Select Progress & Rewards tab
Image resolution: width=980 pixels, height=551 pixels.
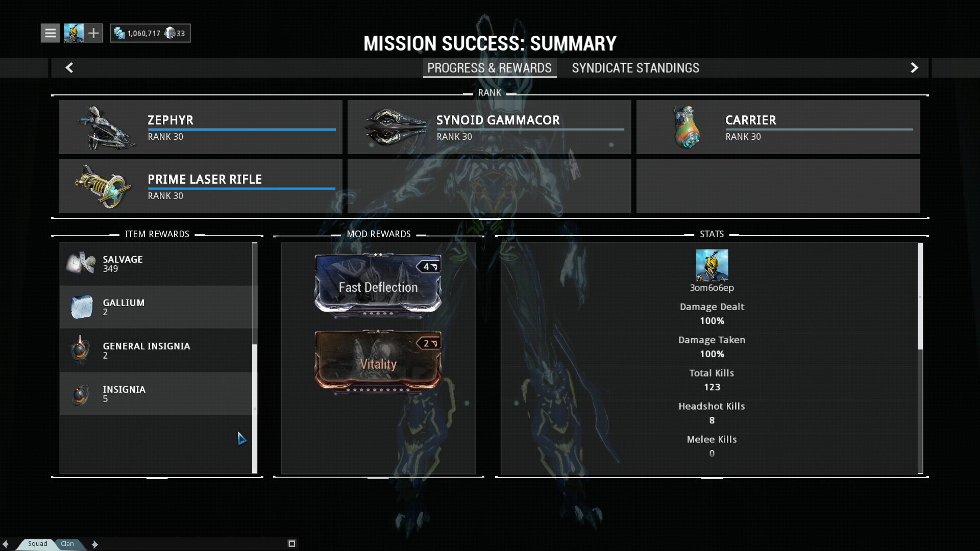tap(489, 67)
